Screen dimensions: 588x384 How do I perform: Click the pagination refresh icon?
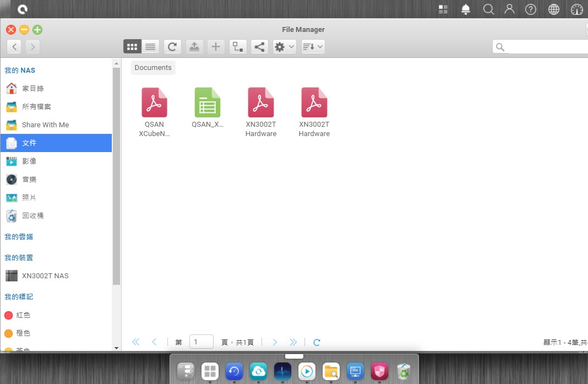coord(317,342)
